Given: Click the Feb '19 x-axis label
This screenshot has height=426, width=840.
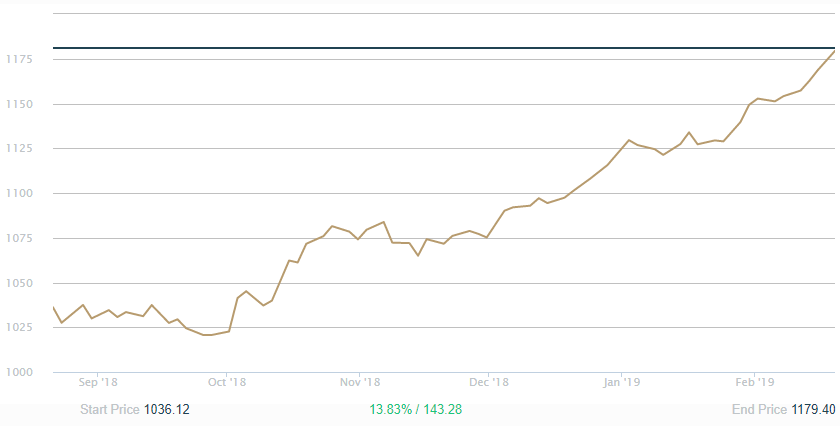Looking at the screenshot, I should click(x=754, y=382).
